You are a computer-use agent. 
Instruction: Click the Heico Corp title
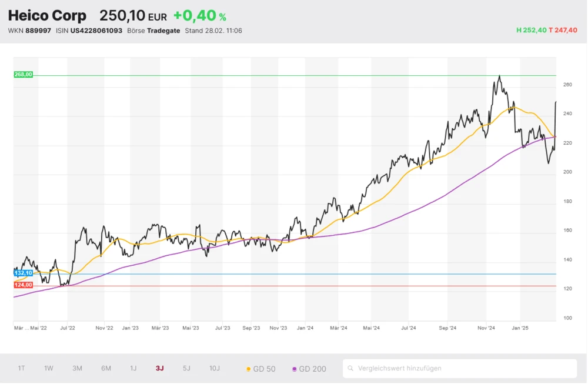[x=47, y=16]
